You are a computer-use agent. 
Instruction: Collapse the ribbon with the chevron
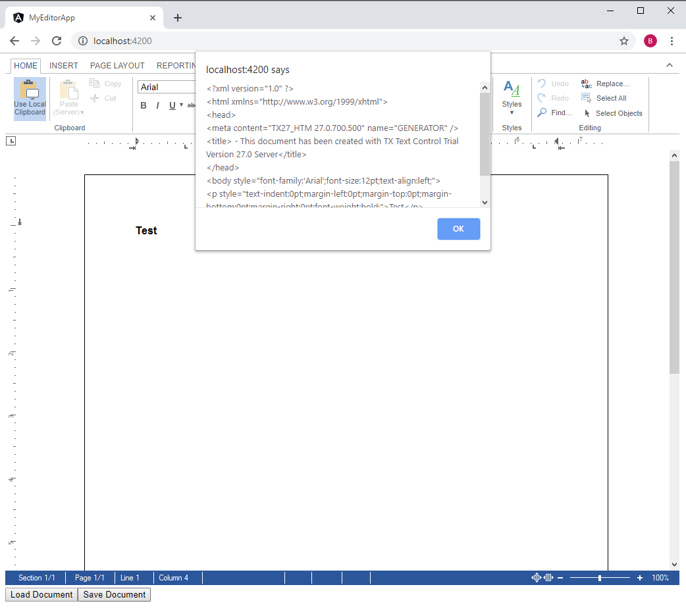pyautogui.click(x=670, y=64)
